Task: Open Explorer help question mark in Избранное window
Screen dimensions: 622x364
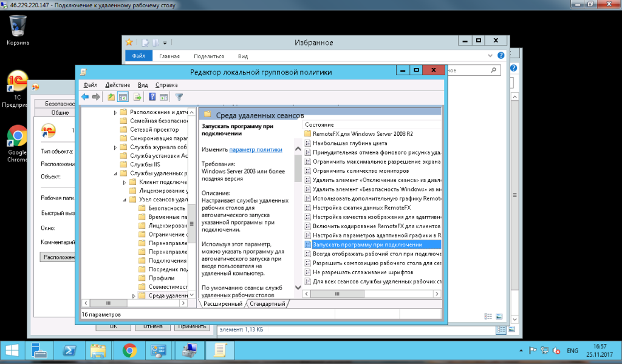Action: pos(501,55)
